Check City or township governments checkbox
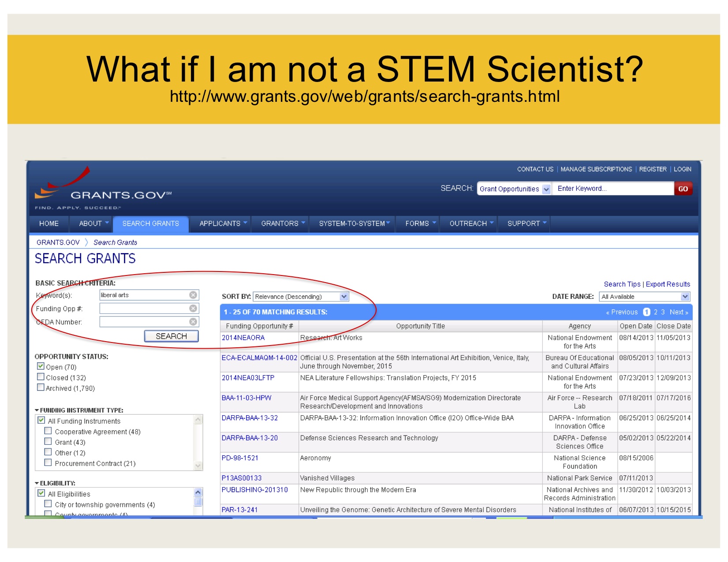Image resolution: width=728 pixels, height=562 pixels. click(x=48, y=504)
